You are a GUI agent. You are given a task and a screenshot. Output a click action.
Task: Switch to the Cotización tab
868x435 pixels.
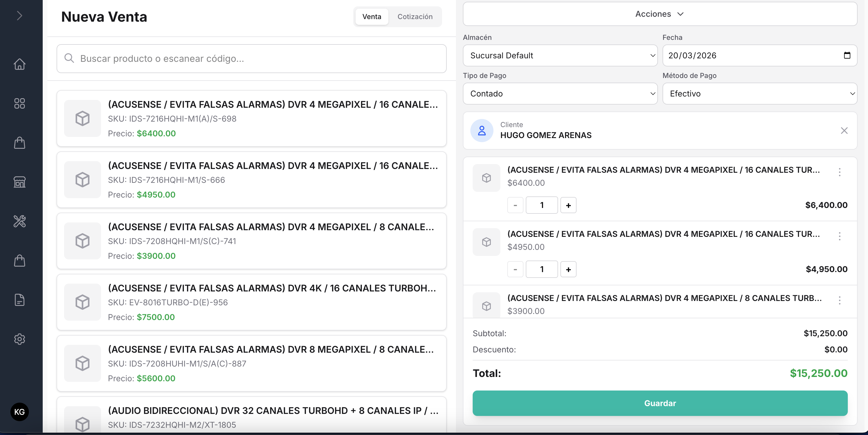point(415,16)
